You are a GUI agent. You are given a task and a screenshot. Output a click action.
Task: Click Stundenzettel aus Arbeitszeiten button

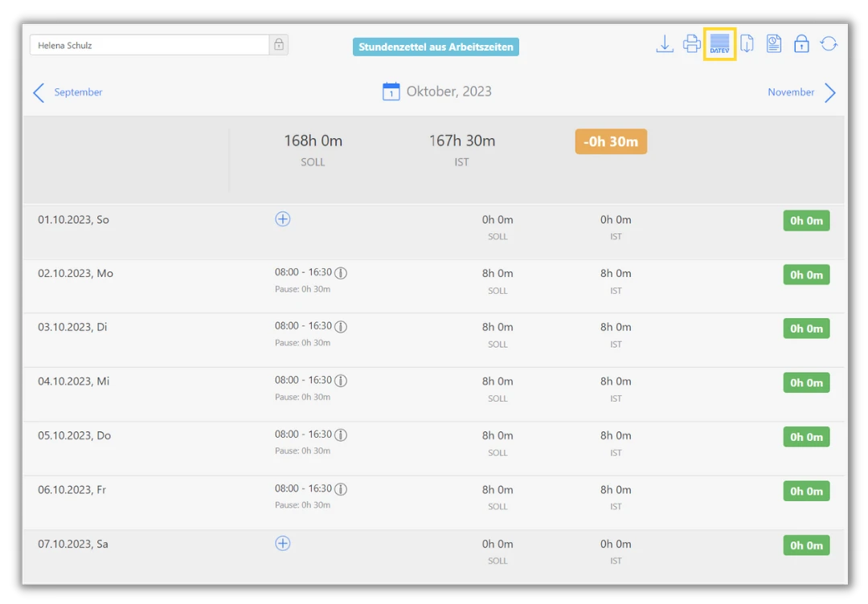(436, 47)
